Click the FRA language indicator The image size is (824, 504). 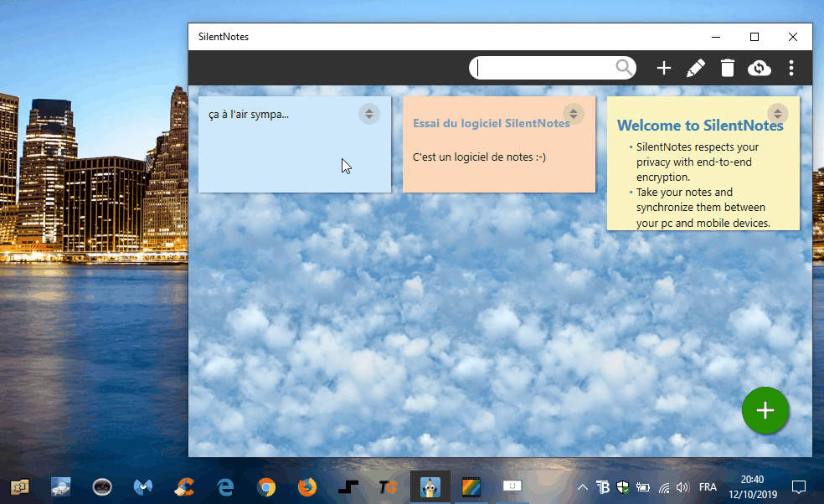click(x=708, y=488)
